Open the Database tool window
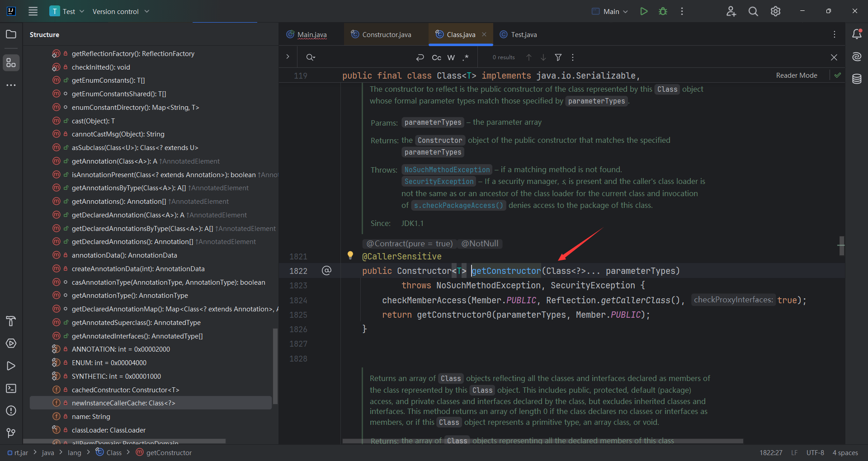Image resolution: width=868 pixels, height=461 pixels. point(857,79)
